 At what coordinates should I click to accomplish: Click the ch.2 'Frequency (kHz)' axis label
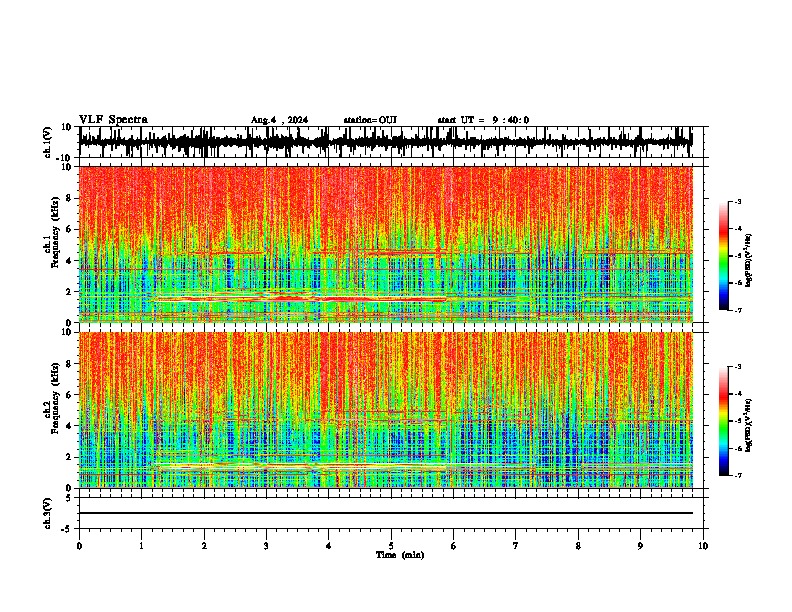55,398
